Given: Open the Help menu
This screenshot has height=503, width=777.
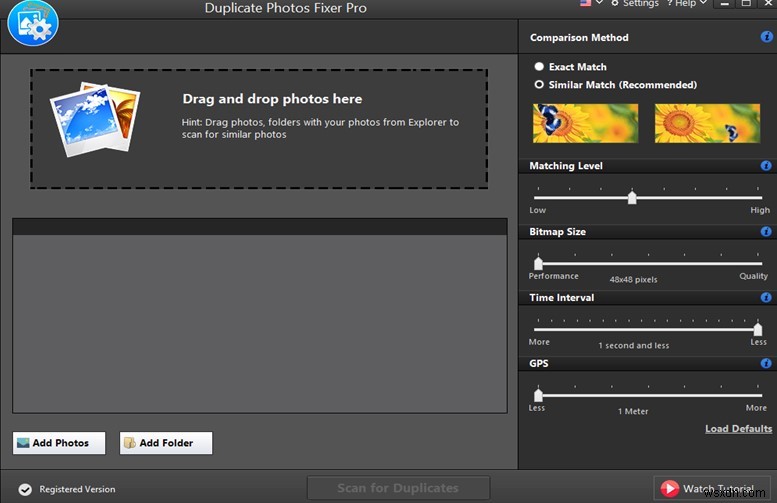Looking at the screenshot, I should [686, 3].
